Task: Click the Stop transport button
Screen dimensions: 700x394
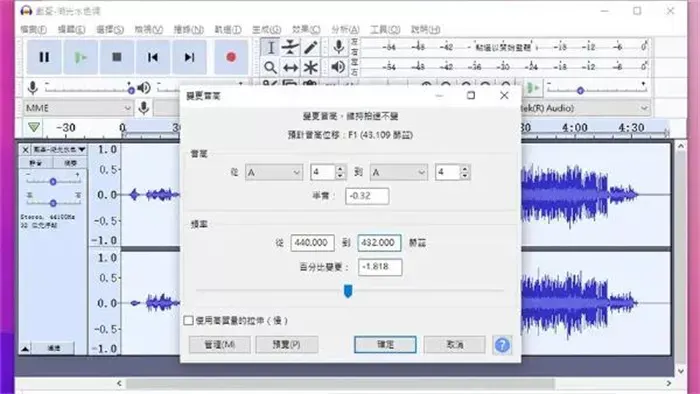Action: tap(117, 57)
